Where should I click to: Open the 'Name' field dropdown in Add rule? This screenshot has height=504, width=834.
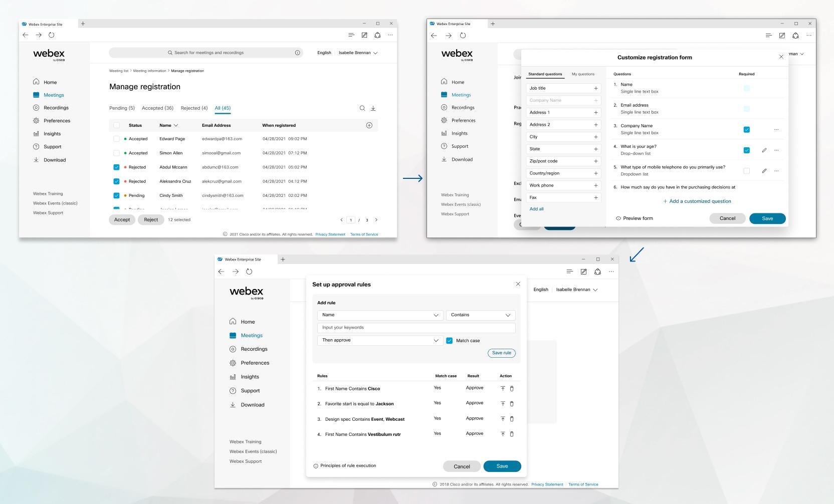[380, 315]
